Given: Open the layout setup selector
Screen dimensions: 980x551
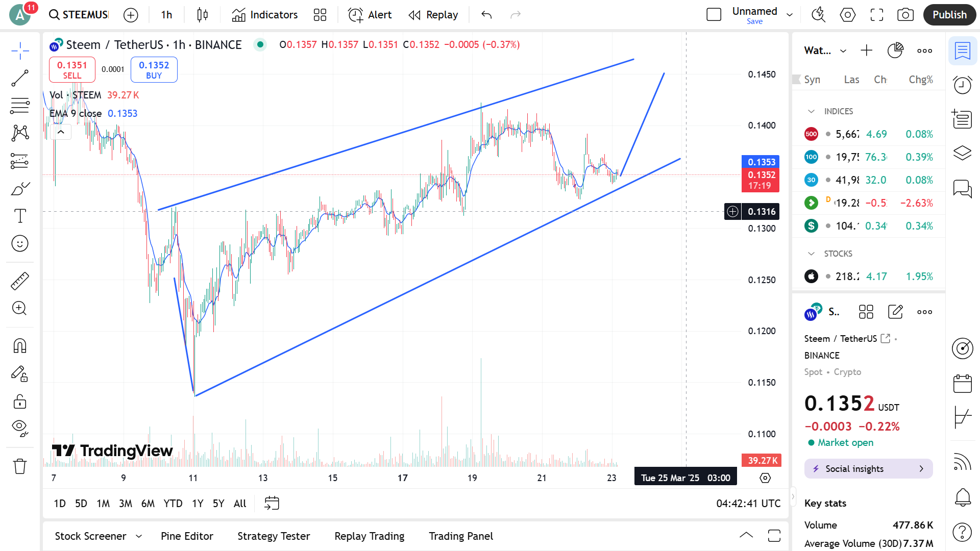Looking at the screenshot, I should [714, 15].
